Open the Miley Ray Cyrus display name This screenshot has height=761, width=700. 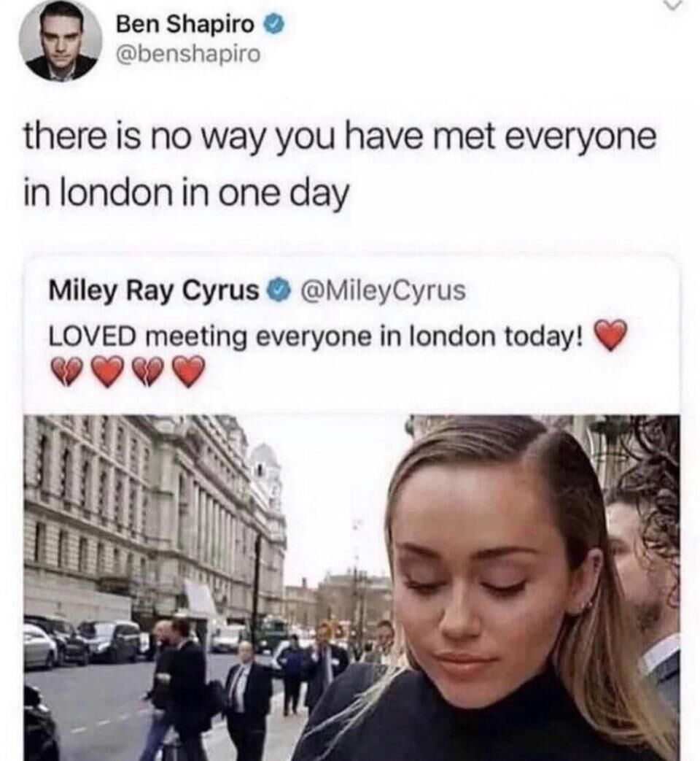154,290
